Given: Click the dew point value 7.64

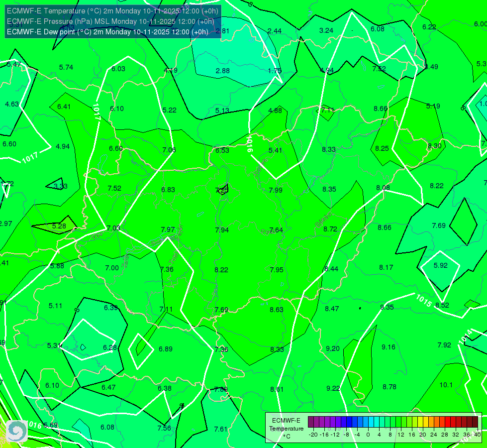Looking at the screenshot, I should (x=276, y=230).
